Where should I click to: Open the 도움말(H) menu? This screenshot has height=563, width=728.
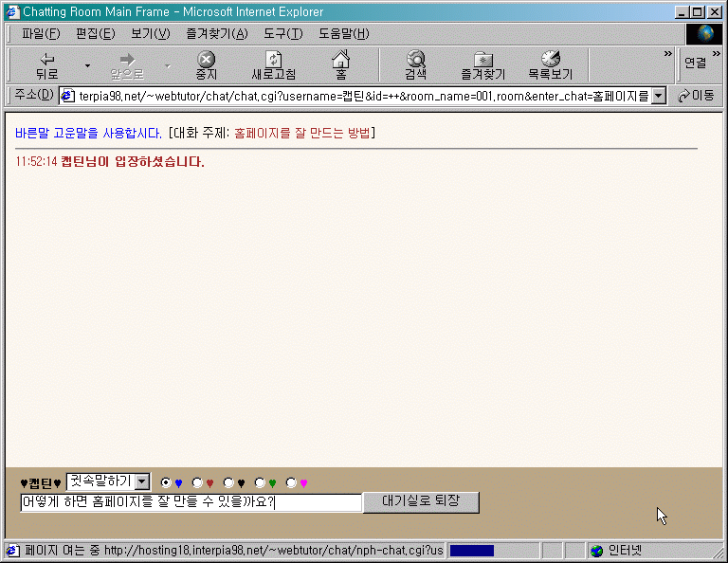[344, 34]
